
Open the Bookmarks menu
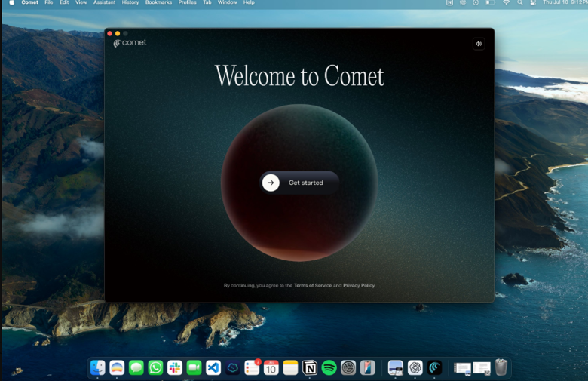[x=158, y=2]
